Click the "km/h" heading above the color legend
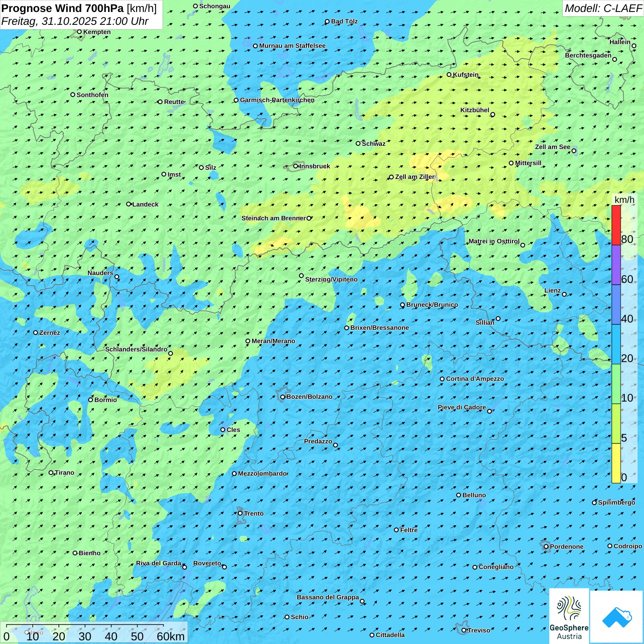 coord(624,200)
